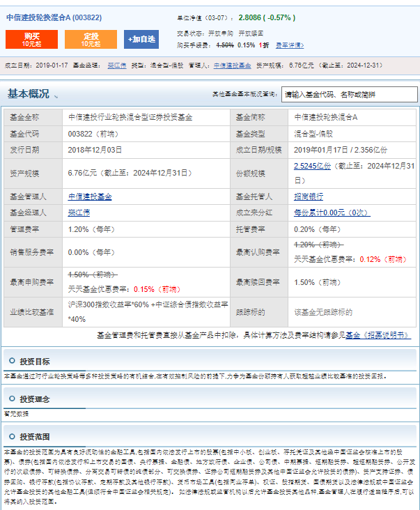This screenshot has height=510, width=420.
Task: Select discounted purchase rate 0.15%（前端） in table
Action: click(157, 289)
